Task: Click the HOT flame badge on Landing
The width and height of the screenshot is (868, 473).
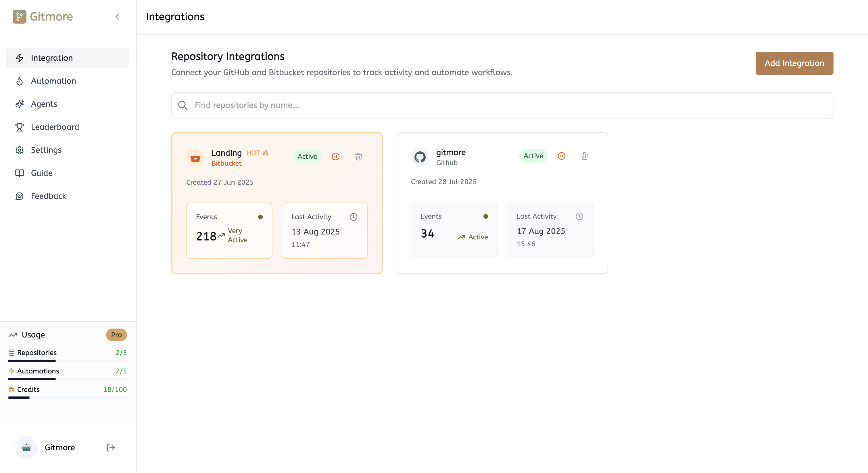Action: [x=258, y=153]
